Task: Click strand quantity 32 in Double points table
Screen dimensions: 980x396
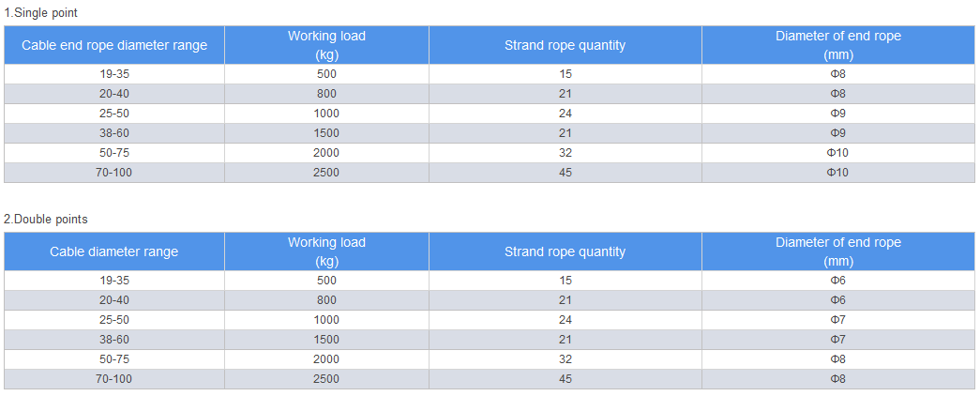Action: (x=565, y=359)
